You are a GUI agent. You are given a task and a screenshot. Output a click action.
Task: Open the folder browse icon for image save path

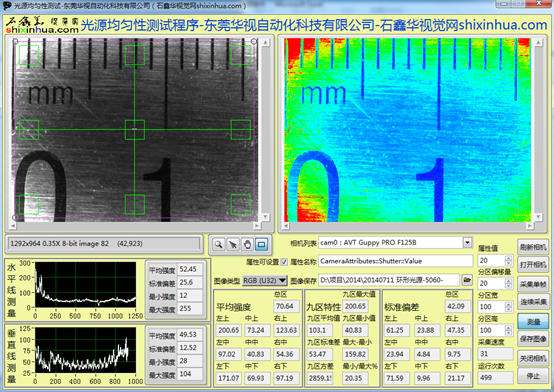coord(467,280)
